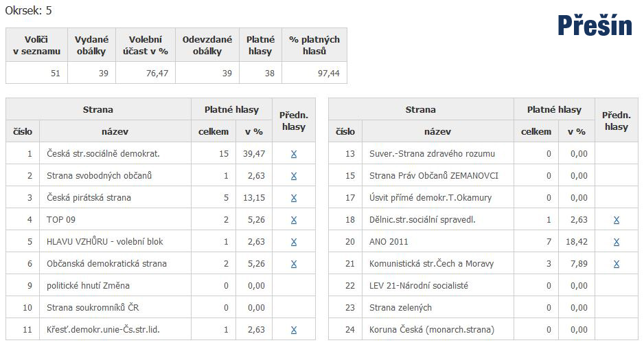Open preferential votes X for Česká pirátská strana

click(294, 198)
